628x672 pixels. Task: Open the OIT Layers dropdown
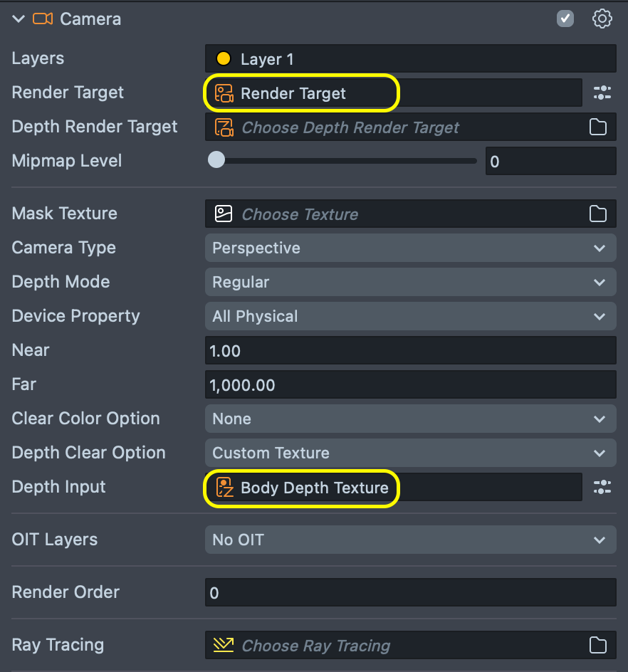pyautogui.click(x=410, y=540)
